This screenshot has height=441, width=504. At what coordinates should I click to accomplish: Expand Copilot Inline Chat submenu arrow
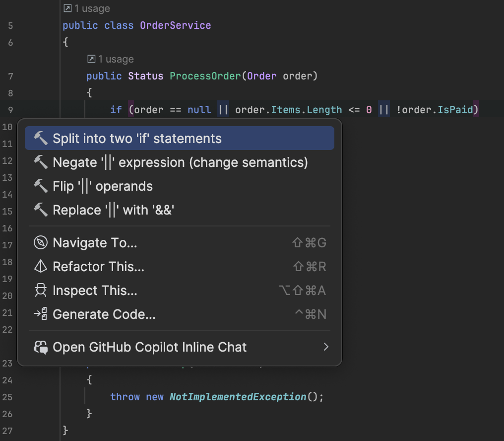tap(326, 347)
